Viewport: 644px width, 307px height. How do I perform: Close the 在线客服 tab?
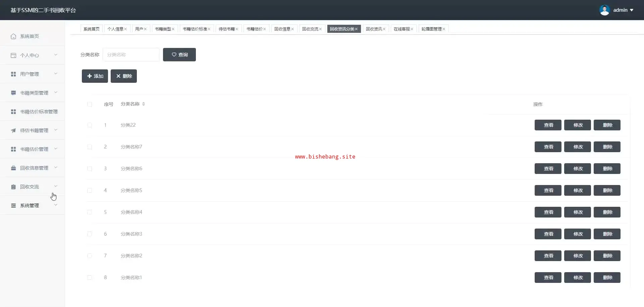(412, 29)
